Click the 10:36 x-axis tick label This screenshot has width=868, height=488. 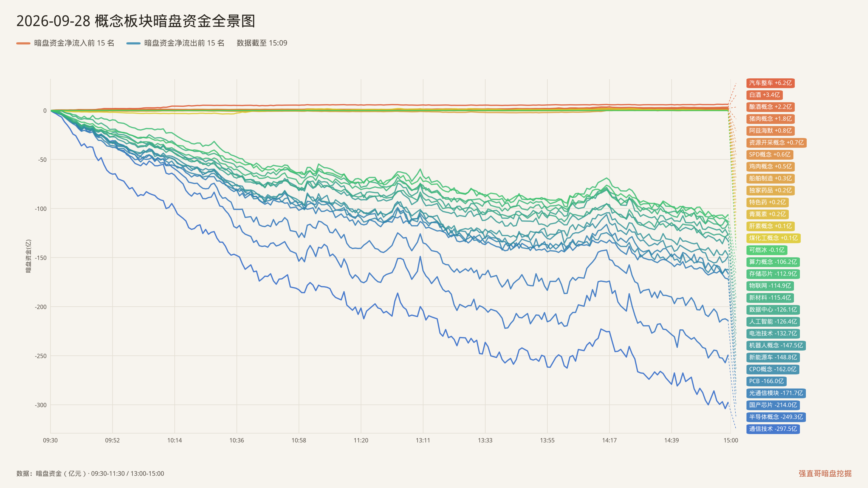click(237, 440)
